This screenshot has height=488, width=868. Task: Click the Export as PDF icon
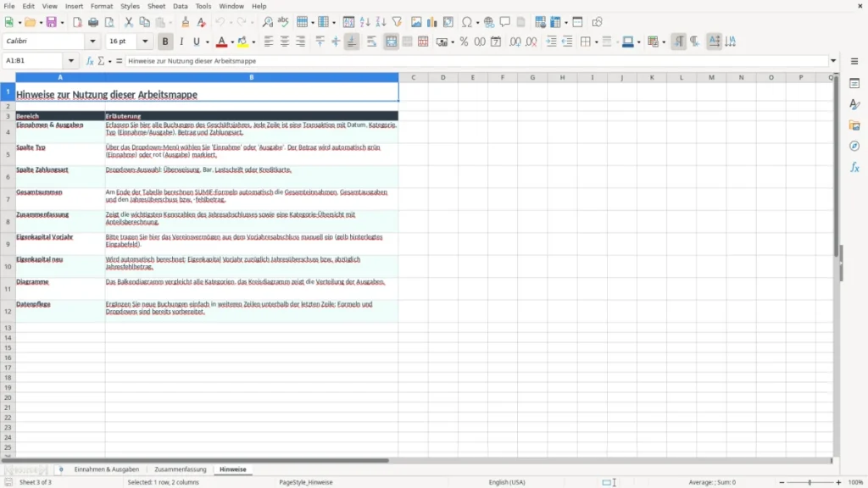[77, 22]
